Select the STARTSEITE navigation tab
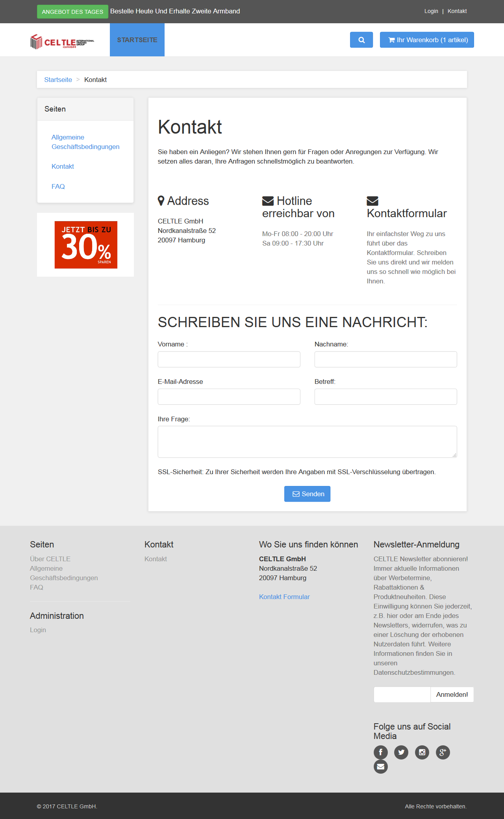Screen dimensions: 504x819 [x=137, y=40]
